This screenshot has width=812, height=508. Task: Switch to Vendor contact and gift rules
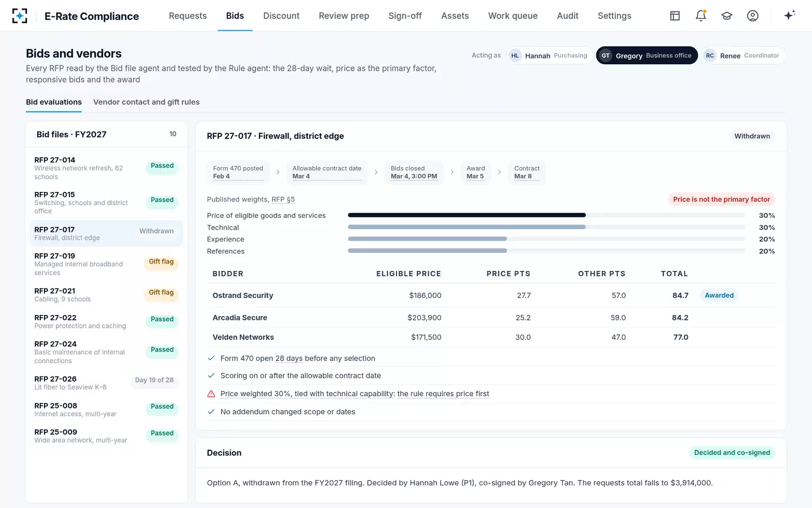pos(147,102)
